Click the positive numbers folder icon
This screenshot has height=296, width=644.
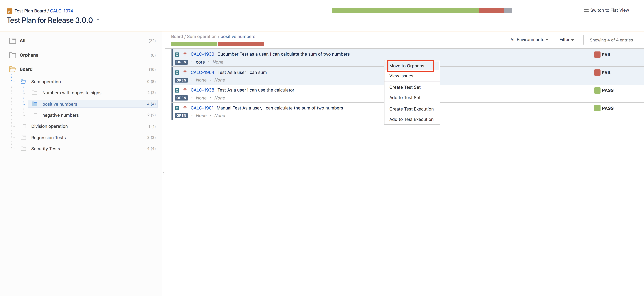tap(35, 104)
